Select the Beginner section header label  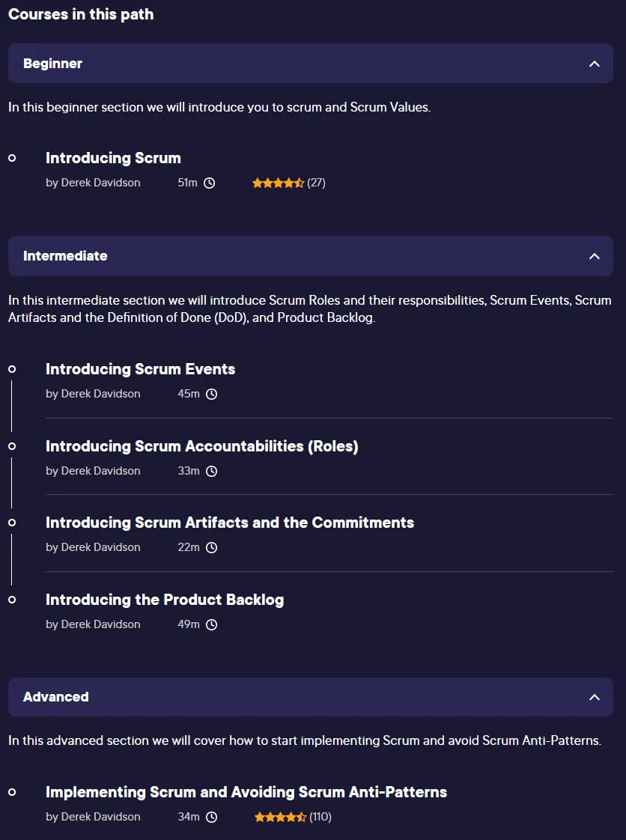pyautogui.click(x=52, y=64)
